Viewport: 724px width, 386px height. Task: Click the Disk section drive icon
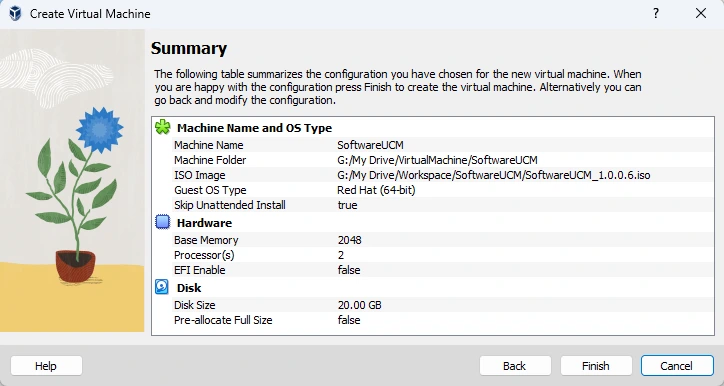[162, 287]
